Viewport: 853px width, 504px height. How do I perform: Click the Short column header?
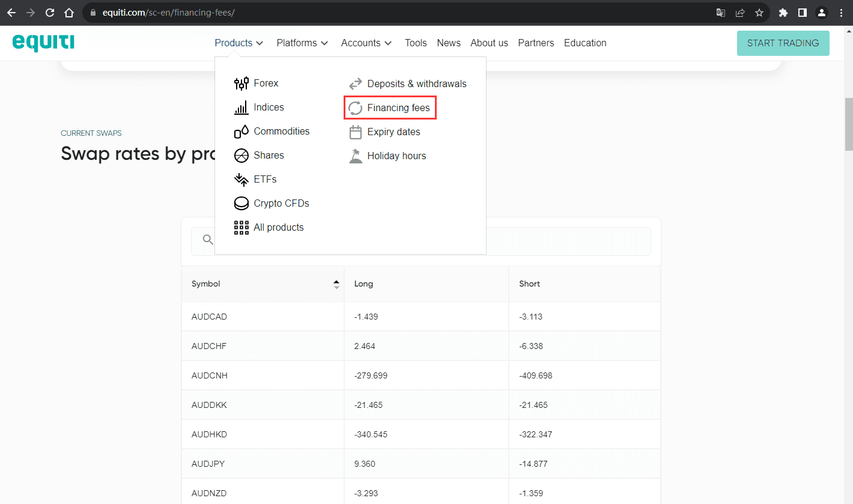point(529,284)
